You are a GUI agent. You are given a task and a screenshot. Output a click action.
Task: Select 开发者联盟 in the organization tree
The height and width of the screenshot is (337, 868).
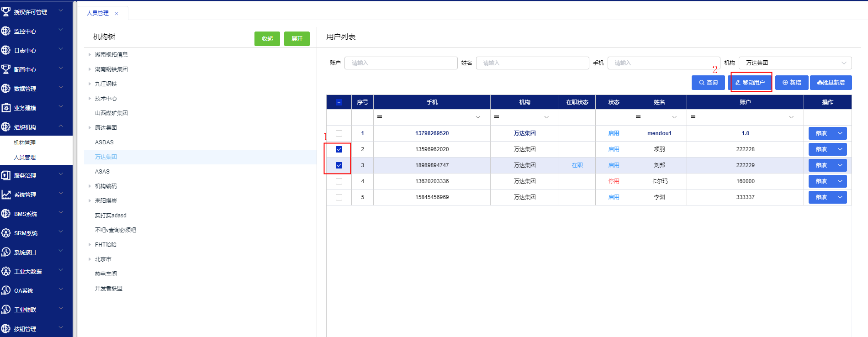pos(109,289)
